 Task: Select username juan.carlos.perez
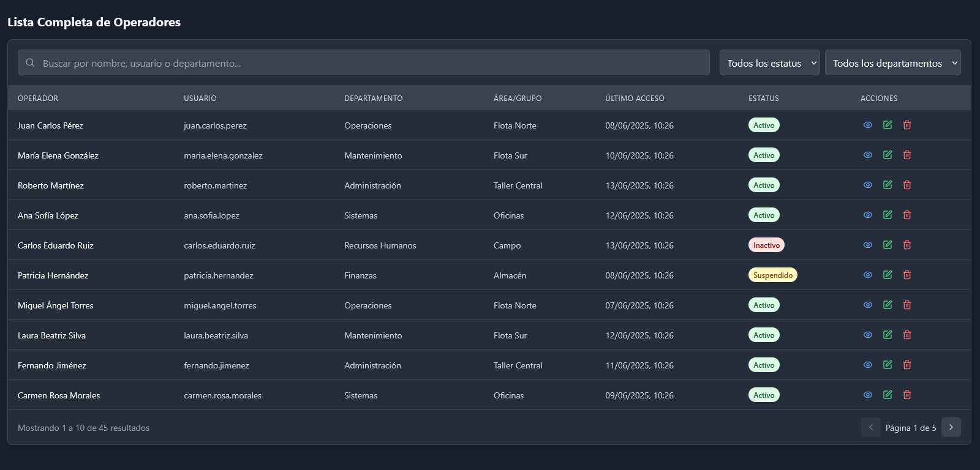215,125
